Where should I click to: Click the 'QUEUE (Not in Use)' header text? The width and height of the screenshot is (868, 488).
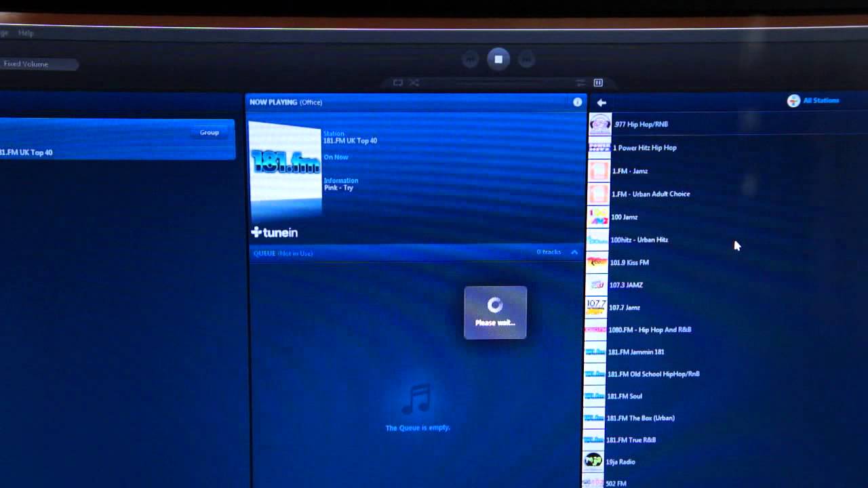283,253
